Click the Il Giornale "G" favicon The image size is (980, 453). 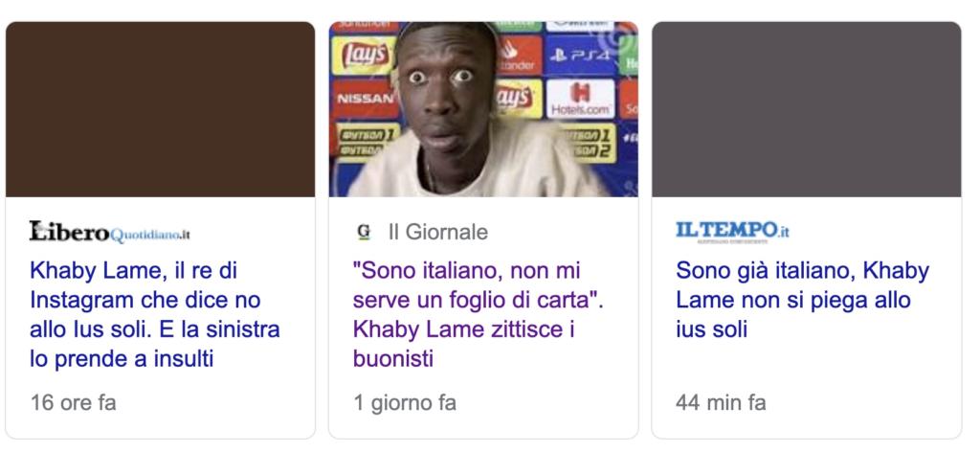[364, 232]
